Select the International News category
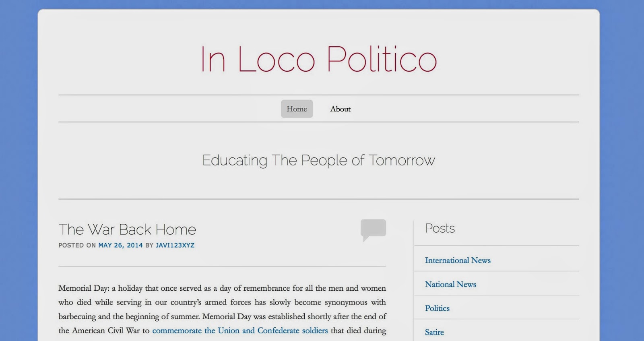 [x=458, y=260]
